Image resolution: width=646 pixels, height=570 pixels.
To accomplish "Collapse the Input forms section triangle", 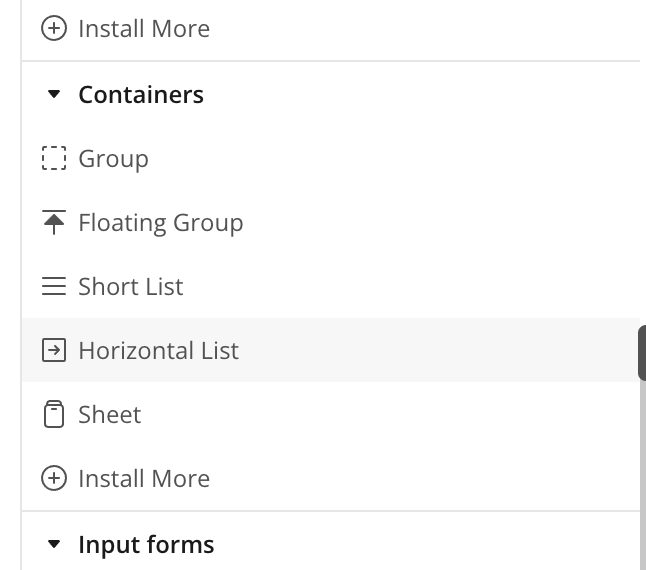I will click(54, 545).
